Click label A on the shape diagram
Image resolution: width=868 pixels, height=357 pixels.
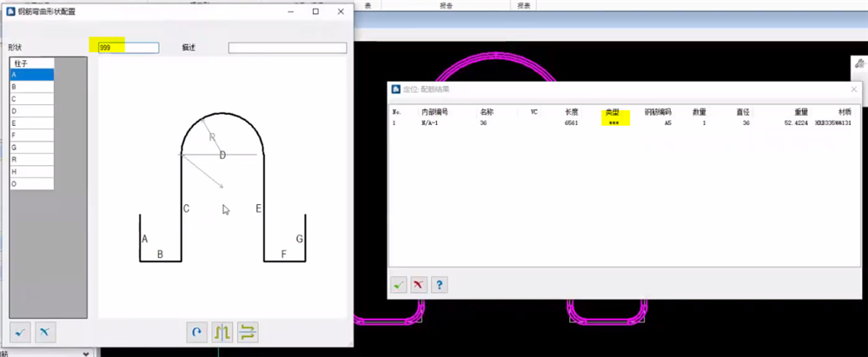pos(144,239)
